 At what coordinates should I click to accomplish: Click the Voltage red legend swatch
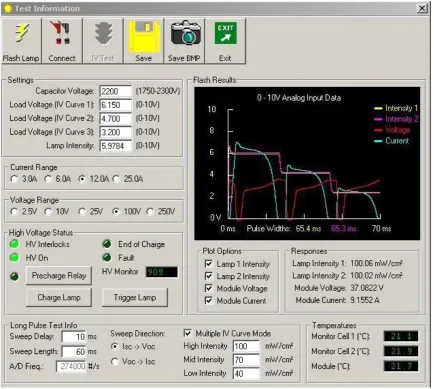[378, 130]
